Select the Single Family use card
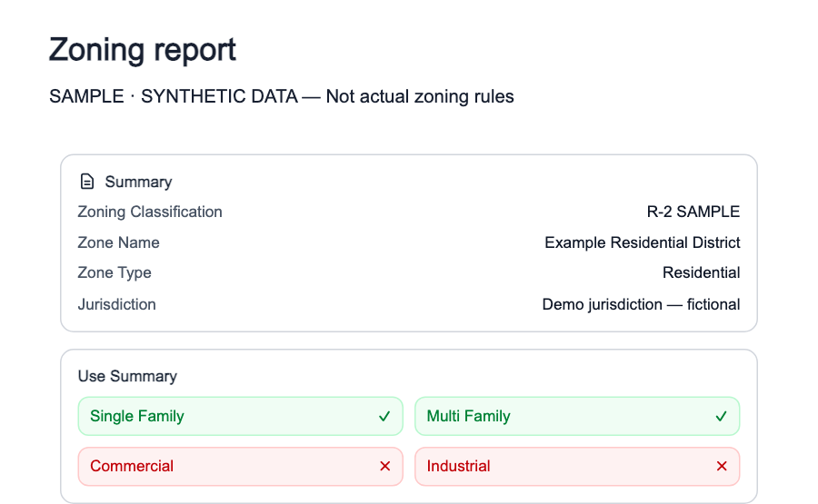The height and width of the screenshot is (504, 818). pyautogui.click(x=241, y=416)
